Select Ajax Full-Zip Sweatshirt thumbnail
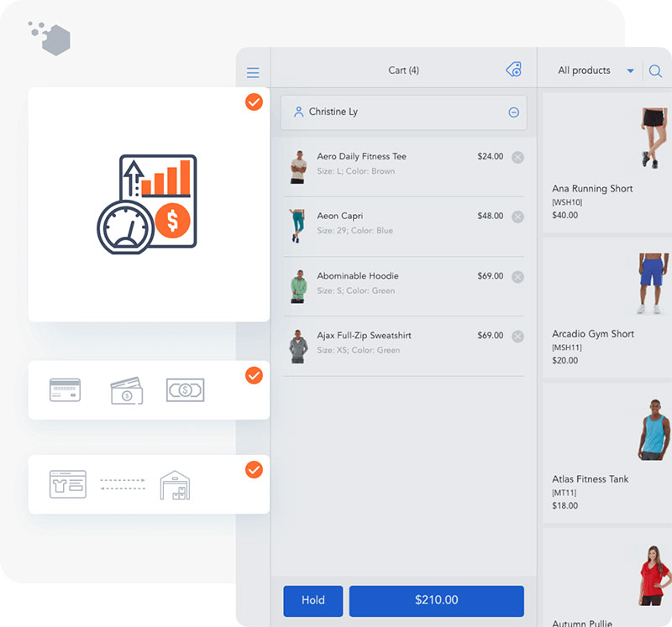The image size is (672, 627). 298,346
